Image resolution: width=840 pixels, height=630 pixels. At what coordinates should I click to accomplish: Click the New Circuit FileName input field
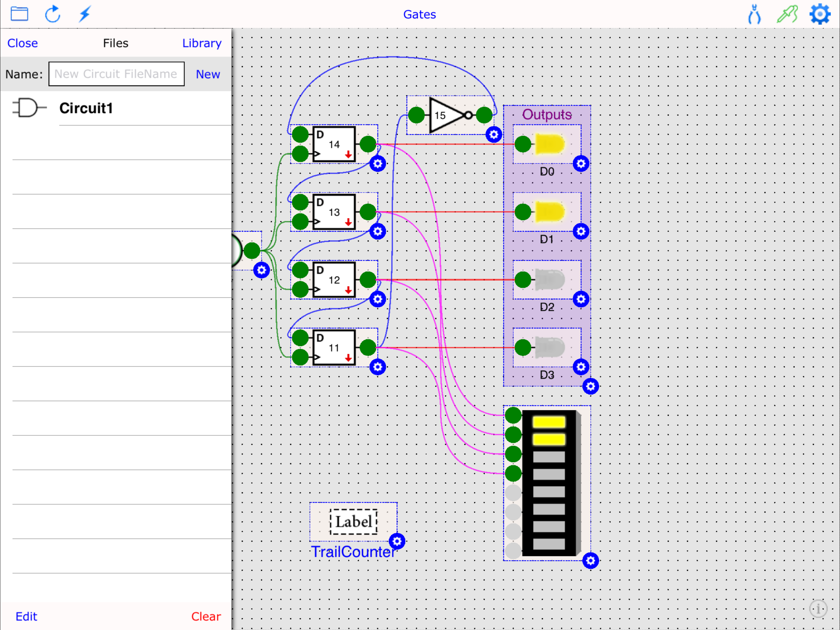(x=116, y=74)
